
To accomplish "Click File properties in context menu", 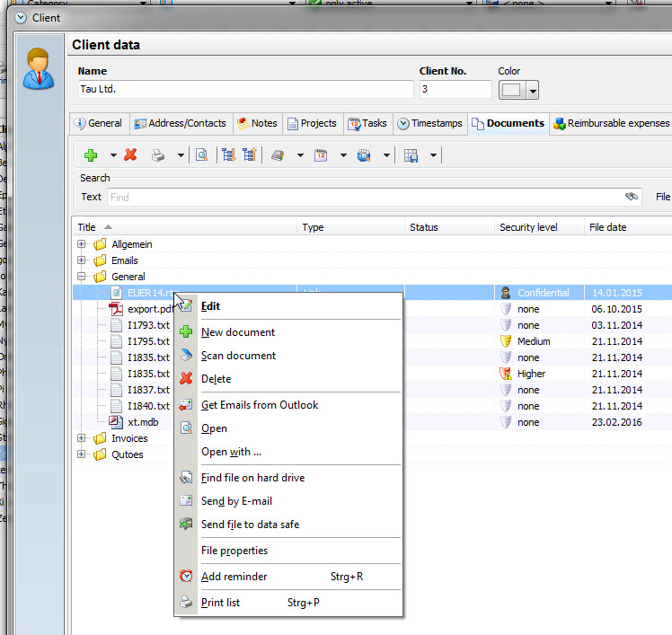I will click(x=234, y=551).
